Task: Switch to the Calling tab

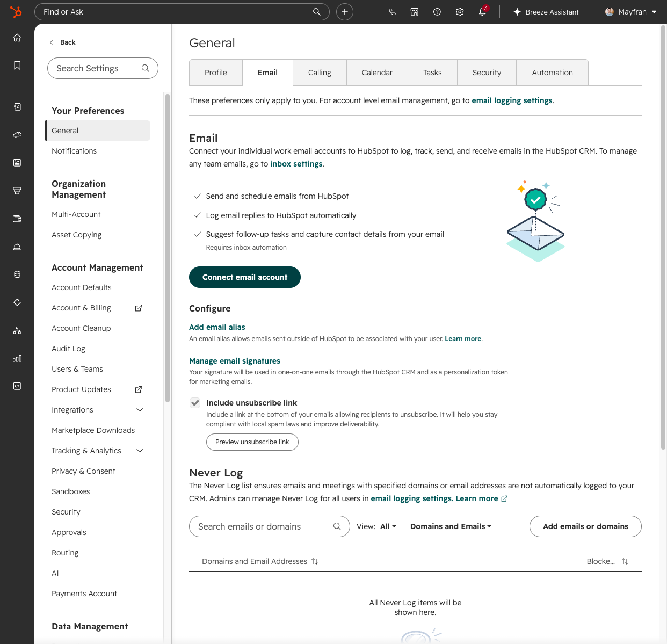Action: (x=320, y=73)
